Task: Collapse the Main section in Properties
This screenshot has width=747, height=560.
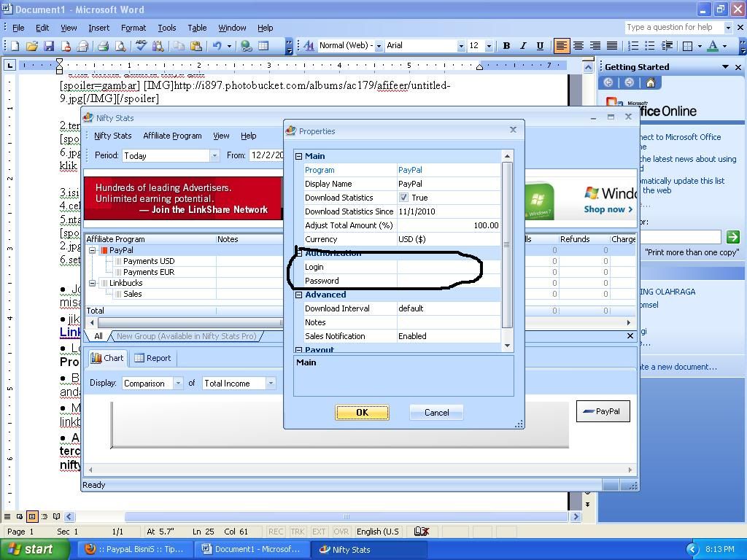Action: [x=298, y=156]
